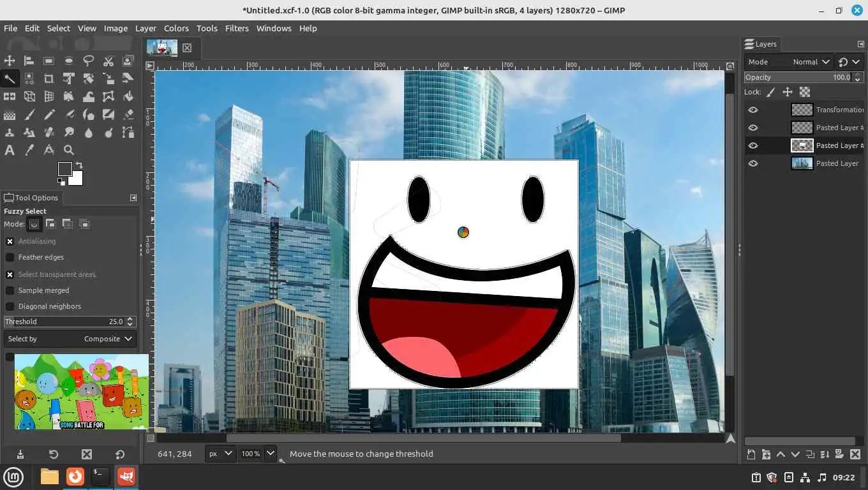The width and height of the screenshot is (868, 490).
Task: Open the Select menu
Action: (x=58, y=28)
